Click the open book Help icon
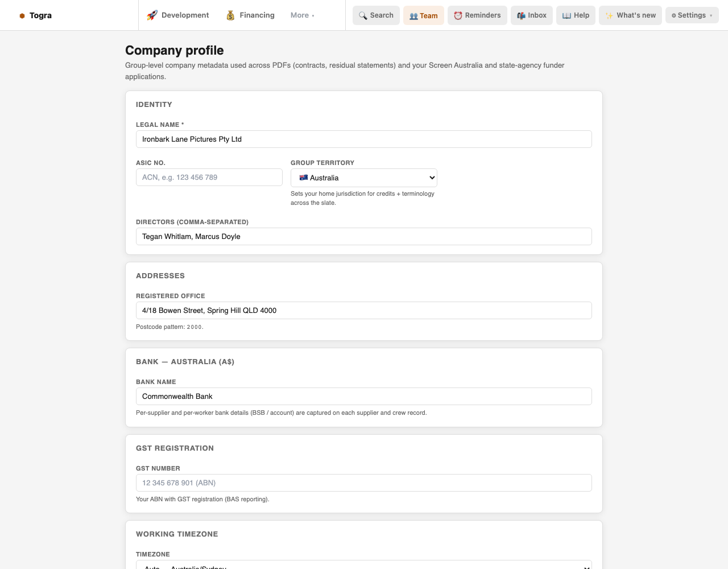This screenshot has width=728, height=569. click(x=566, y=15)
